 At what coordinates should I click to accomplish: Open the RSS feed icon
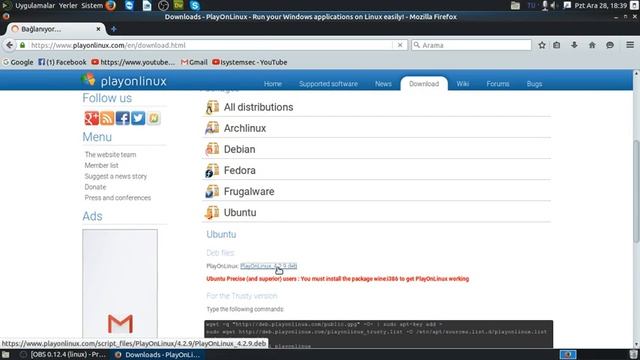pos(107,118)
